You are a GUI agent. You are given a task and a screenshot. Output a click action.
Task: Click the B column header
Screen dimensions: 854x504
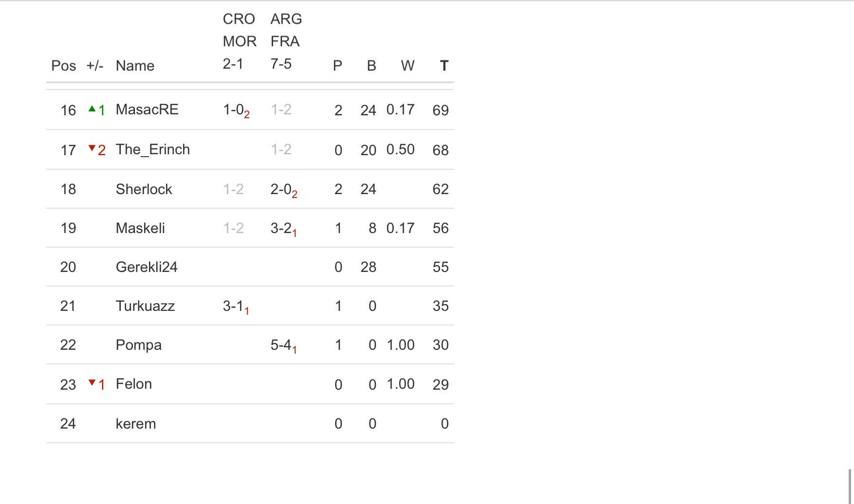[371, 66]
